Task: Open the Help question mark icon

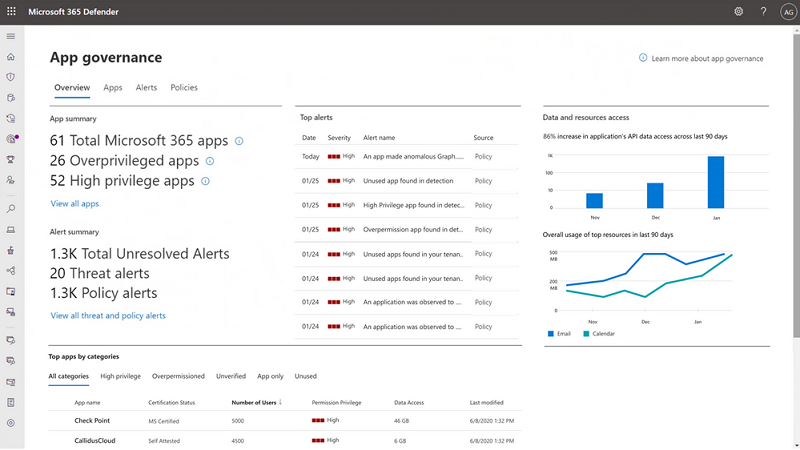Action: pyautogui.click(x=763, y=11)
